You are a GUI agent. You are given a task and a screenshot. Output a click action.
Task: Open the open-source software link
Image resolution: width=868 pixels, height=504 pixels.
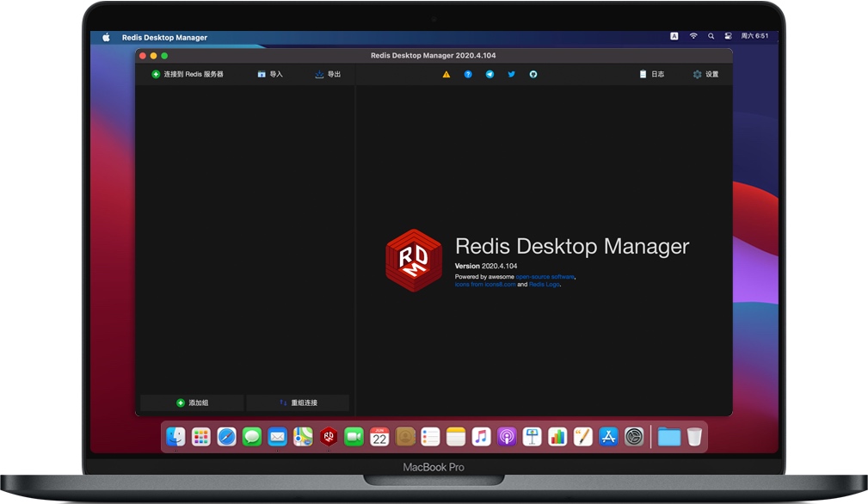coord(545,277)
